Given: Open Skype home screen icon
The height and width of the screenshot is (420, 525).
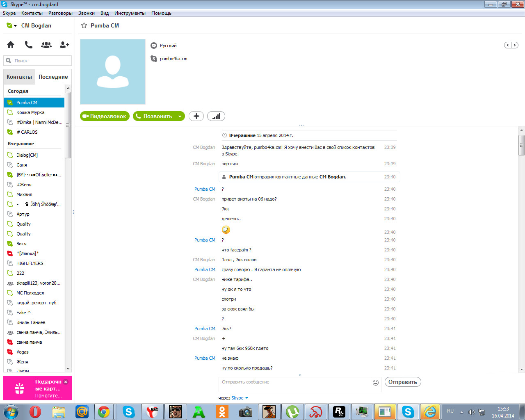Looking at the screenshot, I should [x=11, y=45].
